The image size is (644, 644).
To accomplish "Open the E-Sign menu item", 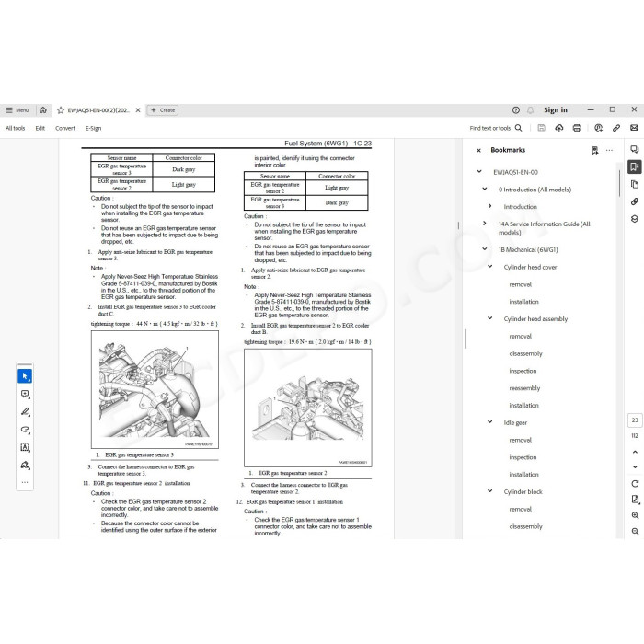I will point(93,128).
